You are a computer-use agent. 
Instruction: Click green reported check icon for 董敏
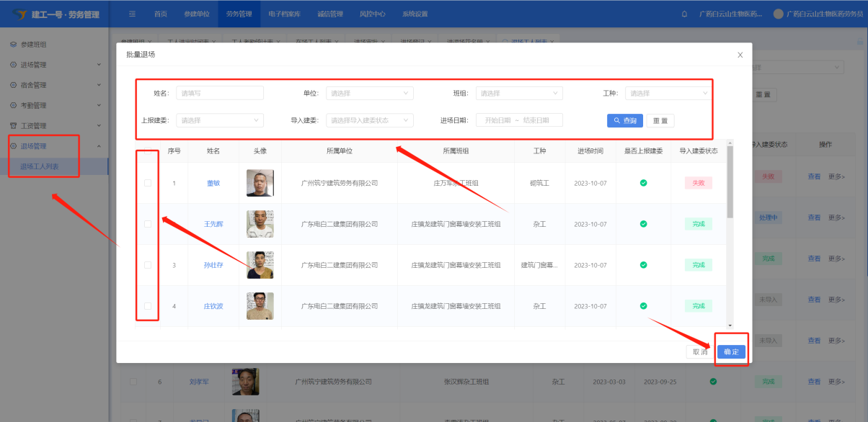coord(643,183)
